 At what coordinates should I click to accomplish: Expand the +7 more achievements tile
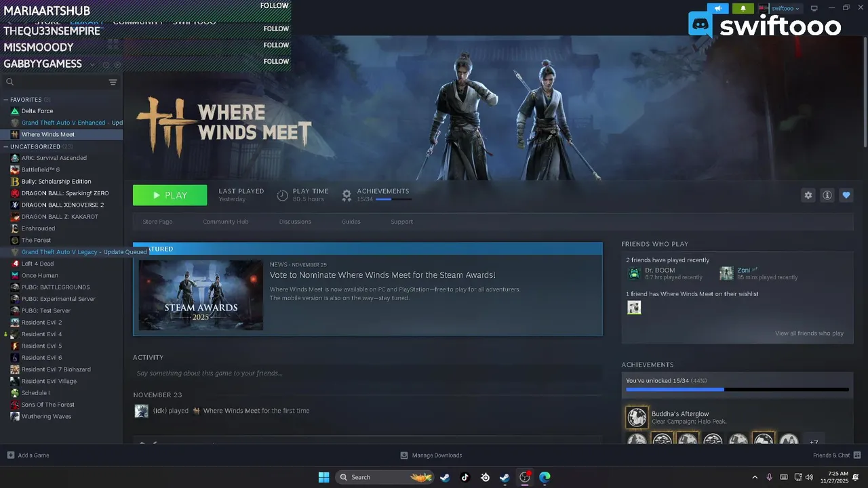pyautogui.click(x=814, y=439)
